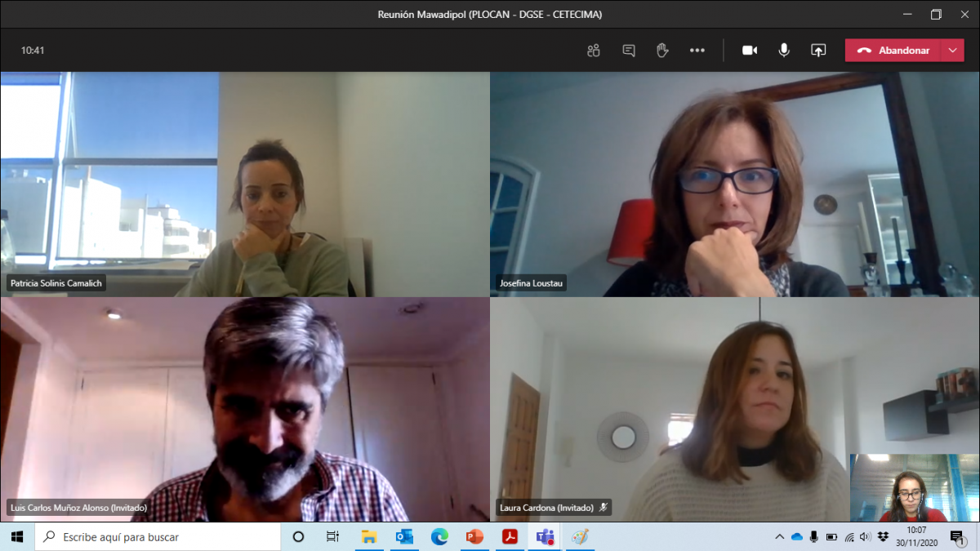
Task: Select Patricia Solinis Camalich's video tile
Action: [x=245, y=184]
